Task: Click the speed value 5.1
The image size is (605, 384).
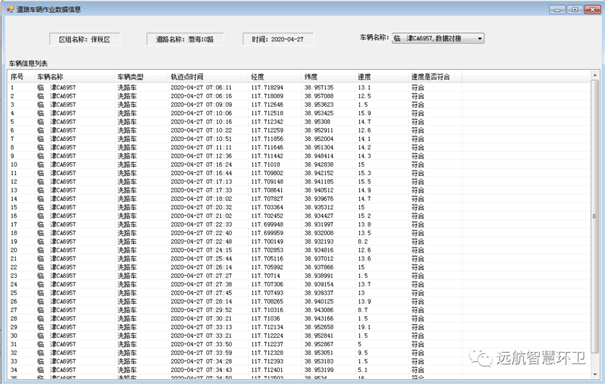Action: click(363, 370)
